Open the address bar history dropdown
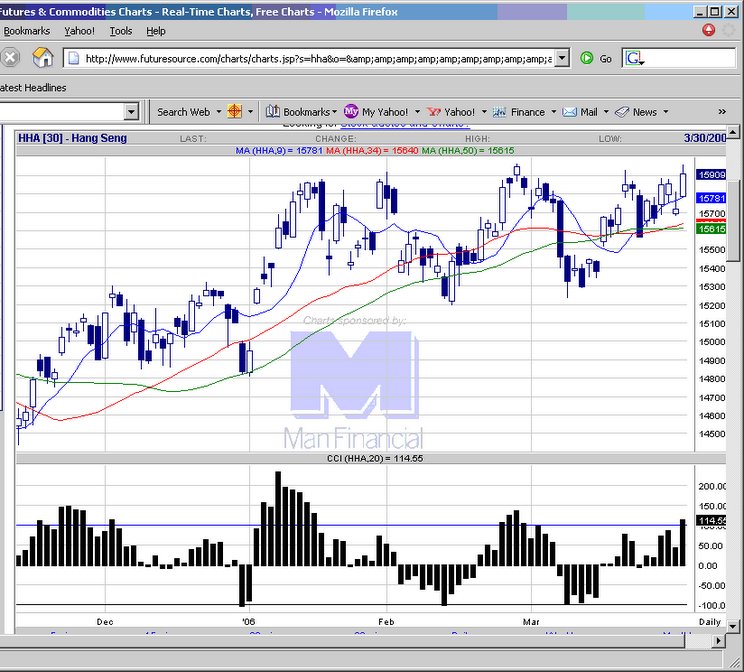The image size is (744, 672). (562, 58)
